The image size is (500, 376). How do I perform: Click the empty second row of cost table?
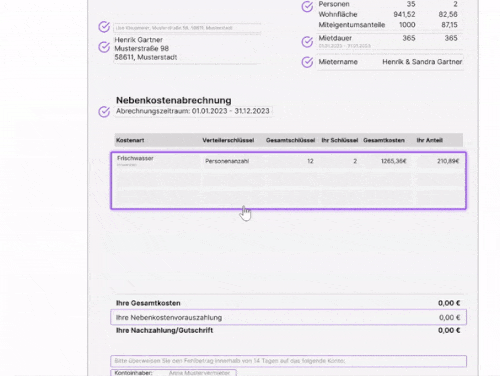pos(288,180)
